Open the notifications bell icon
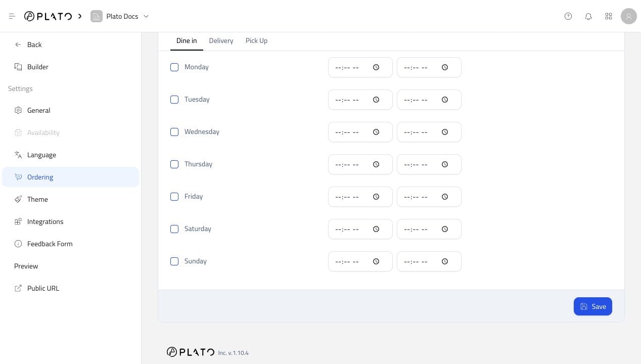This screenshot has height=364, width=641. (x=588, y=16)
